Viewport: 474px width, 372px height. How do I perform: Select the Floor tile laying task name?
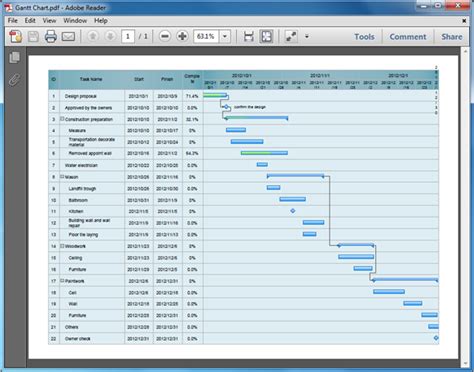[x=83, y=235]
